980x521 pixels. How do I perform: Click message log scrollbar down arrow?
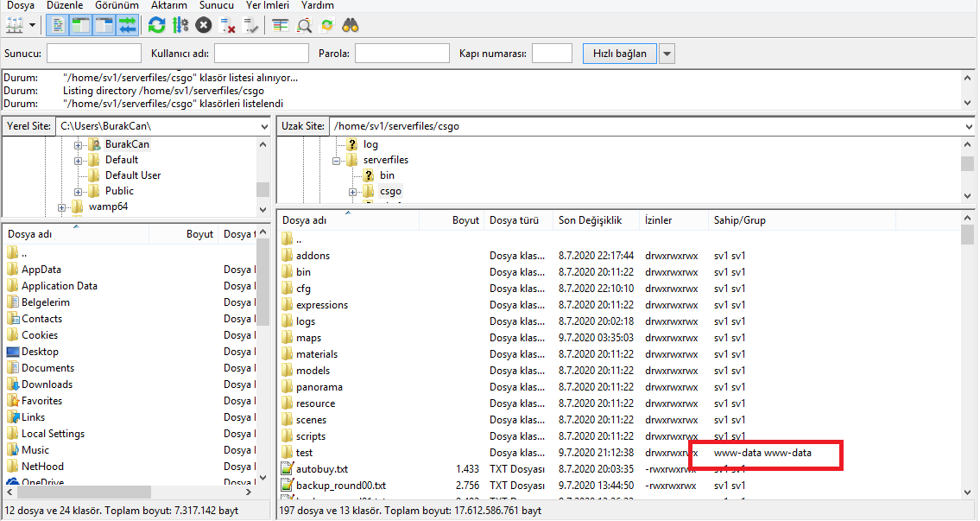[968, 103]
